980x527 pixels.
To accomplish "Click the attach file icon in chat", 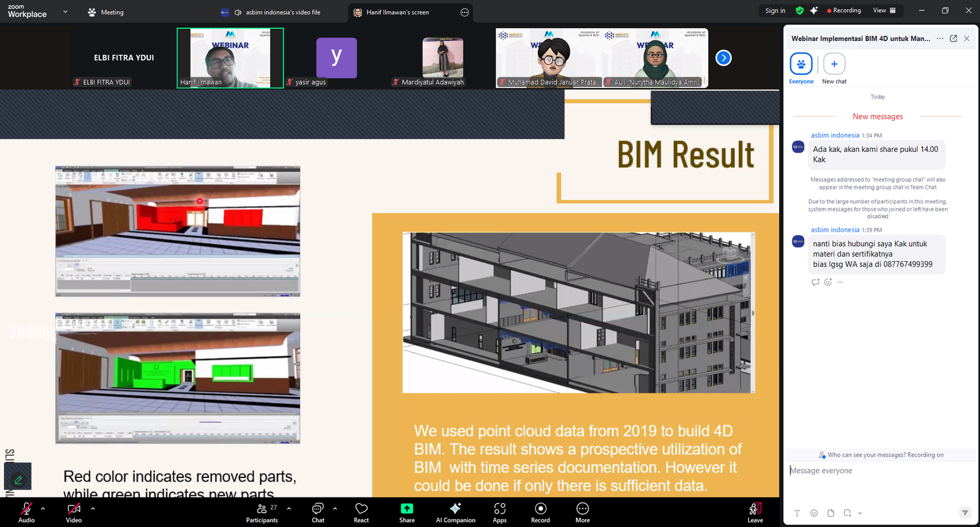I will pyautogui.click(x=831, y=513).
